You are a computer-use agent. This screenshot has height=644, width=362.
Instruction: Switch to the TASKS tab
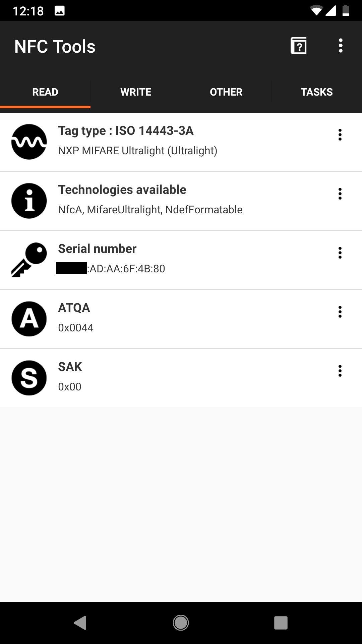(x=317, y=92)
